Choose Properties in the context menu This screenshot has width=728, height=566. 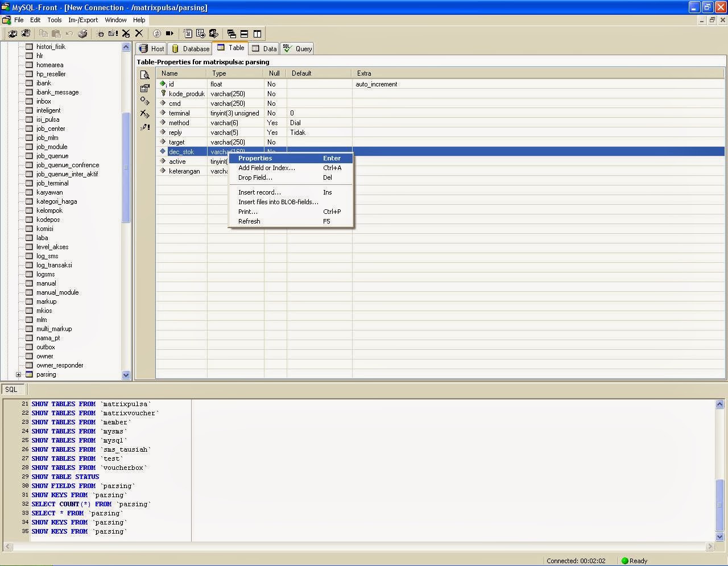(291, 158)
